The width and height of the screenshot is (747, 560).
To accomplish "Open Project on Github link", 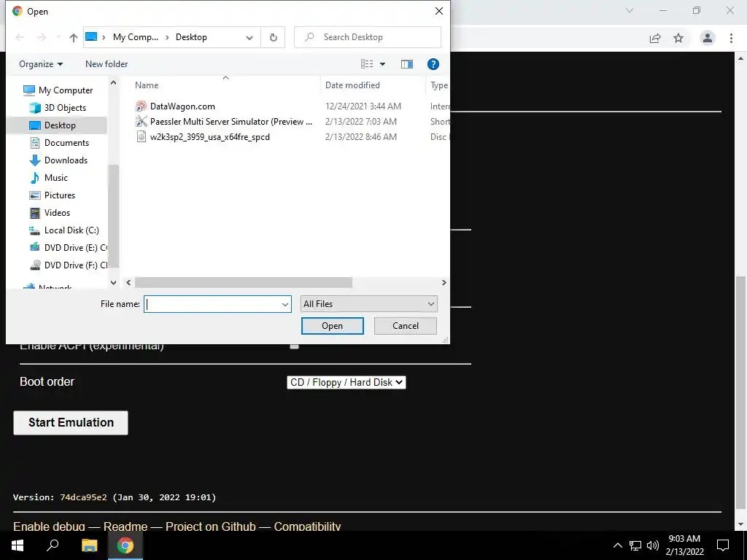I will tap(211, 526).
